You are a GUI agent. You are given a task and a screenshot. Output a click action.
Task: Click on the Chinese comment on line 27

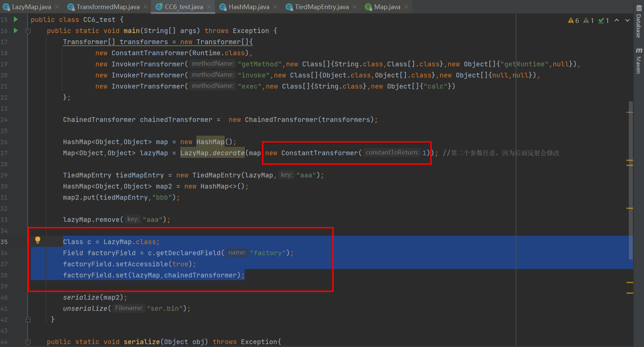coord(501,153)
